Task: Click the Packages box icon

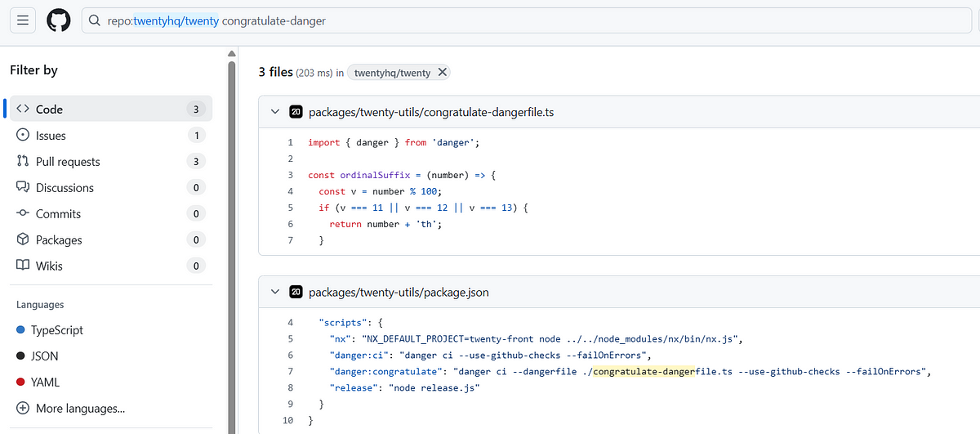Action: coord(23,239)
